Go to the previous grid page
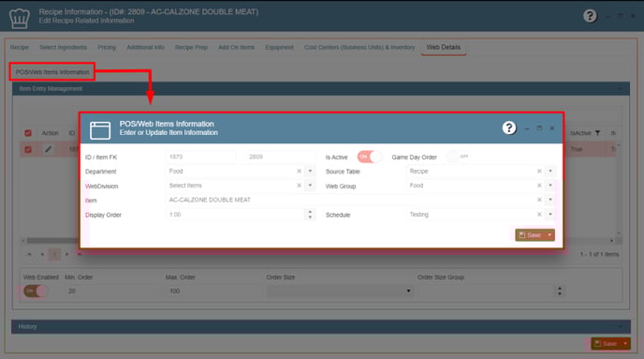The image size is (644, 359). [42, 254]
